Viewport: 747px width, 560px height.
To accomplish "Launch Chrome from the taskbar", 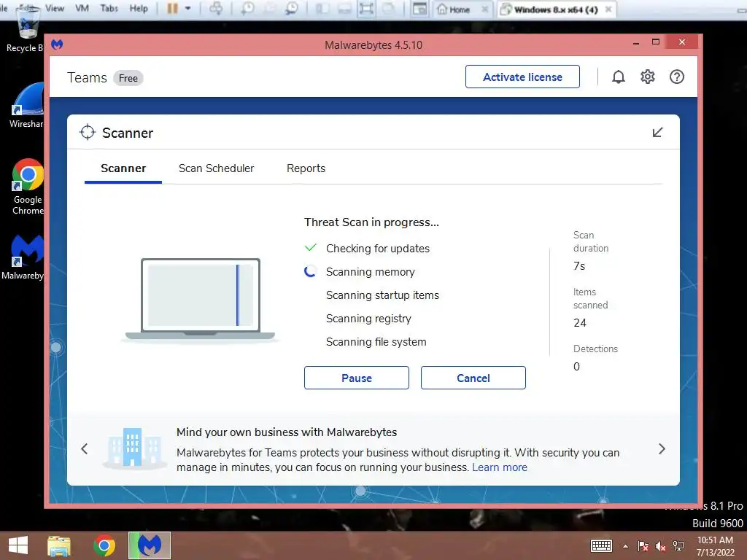I will 104,545.
